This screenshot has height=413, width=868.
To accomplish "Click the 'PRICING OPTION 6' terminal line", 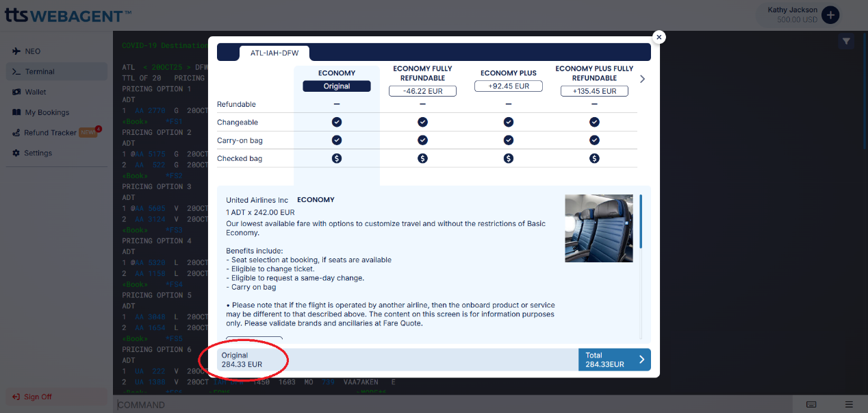I will click(157, 349).
